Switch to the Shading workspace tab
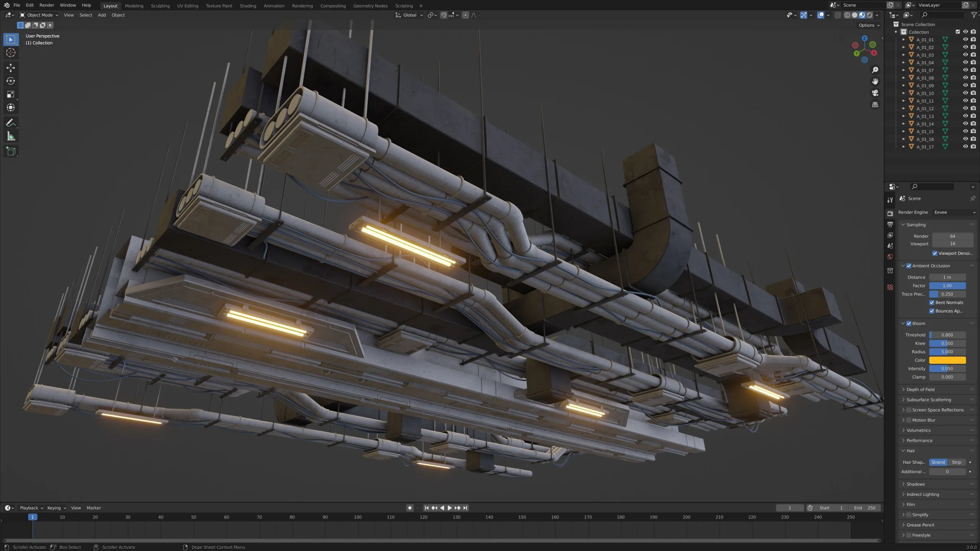The image size is (980, 551). click(248, 6)
